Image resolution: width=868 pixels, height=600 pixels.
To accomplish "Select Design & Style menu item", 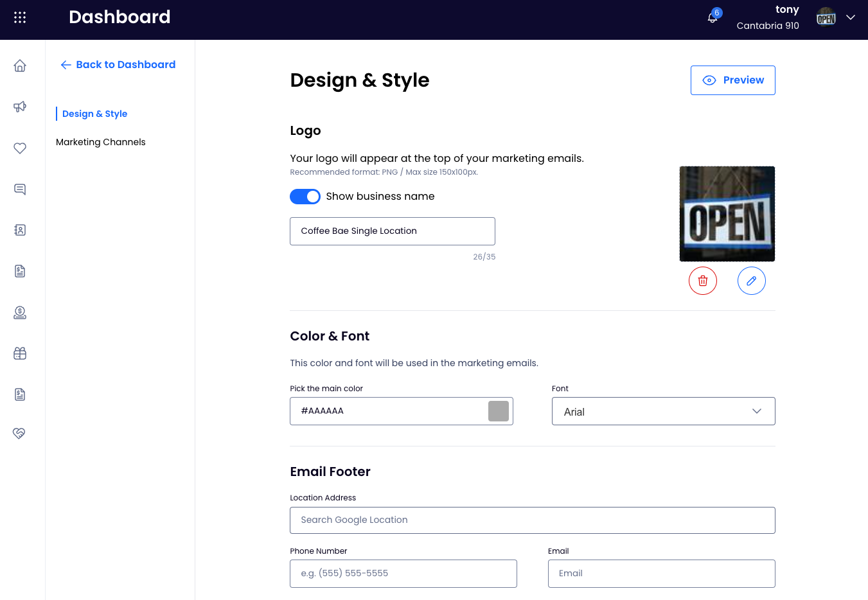I will point(94,114).
